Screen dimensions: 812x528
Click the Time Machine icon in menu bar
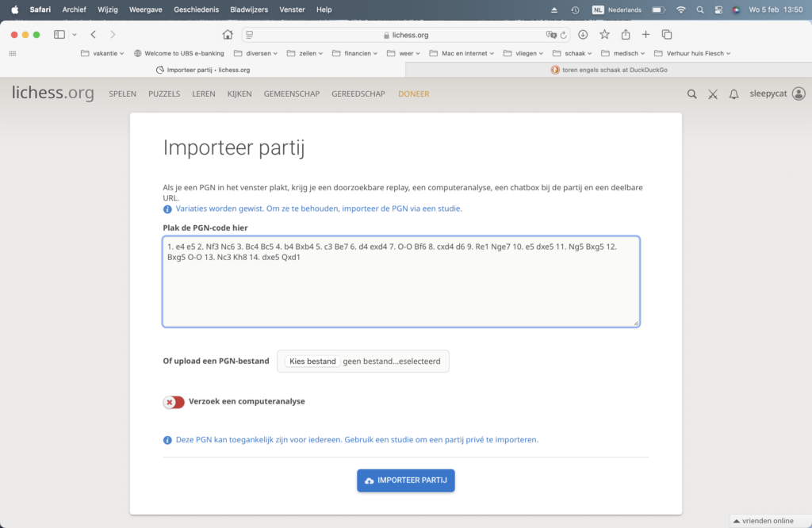click(575, 10)
